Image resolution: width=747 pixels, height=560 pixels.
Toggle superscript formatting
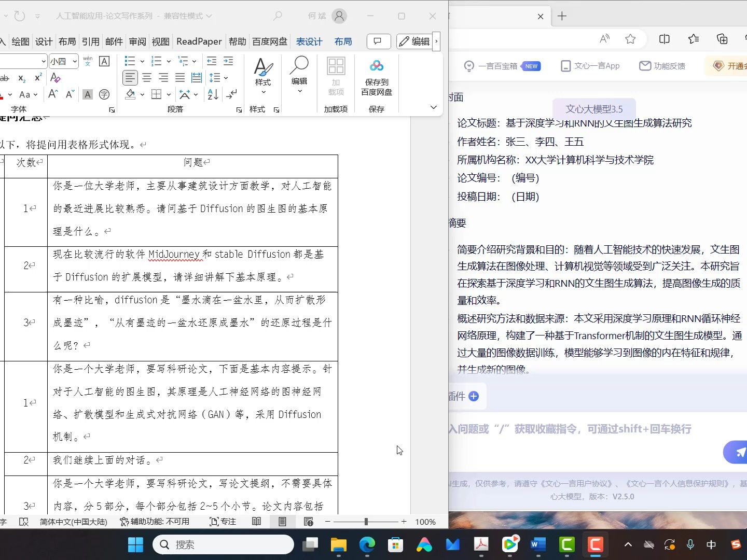coord(38,78)
